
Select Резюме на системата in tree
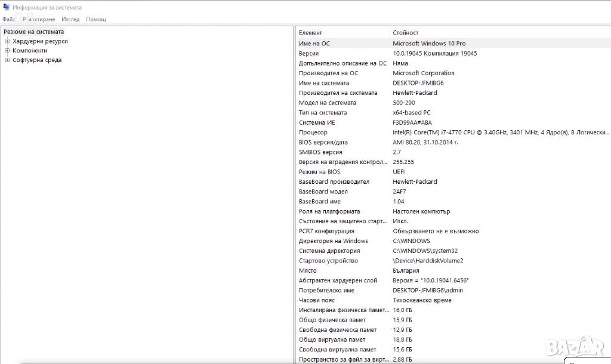pyautogui.click(x=34, y=32)
